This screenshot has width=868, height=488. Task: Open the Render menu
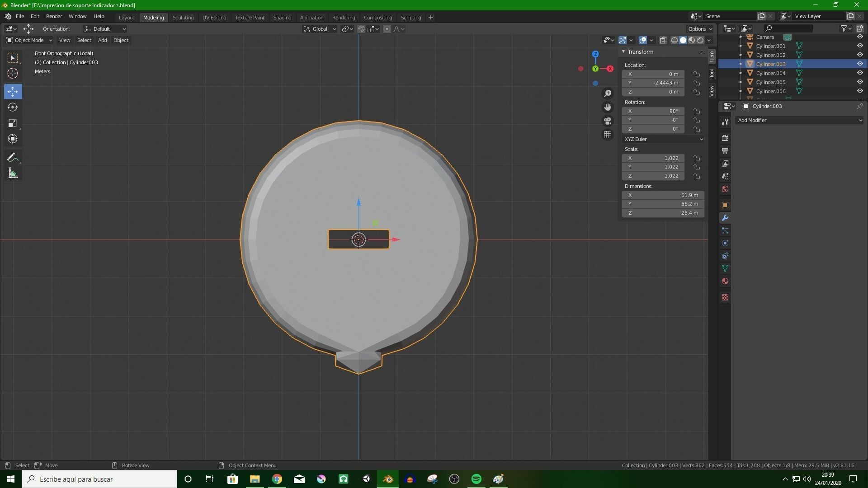(x=54, y=16)
